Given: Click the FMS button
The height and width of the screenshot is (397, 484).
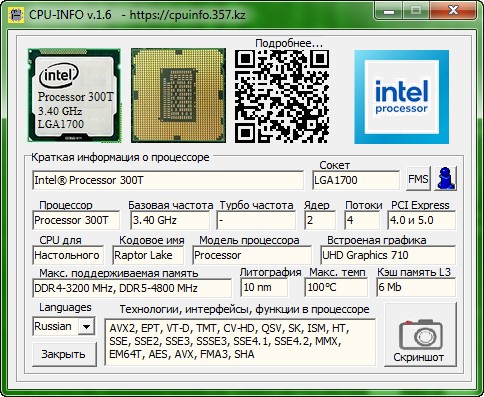Looking at the screenshot, I should [x=418, y=179].
